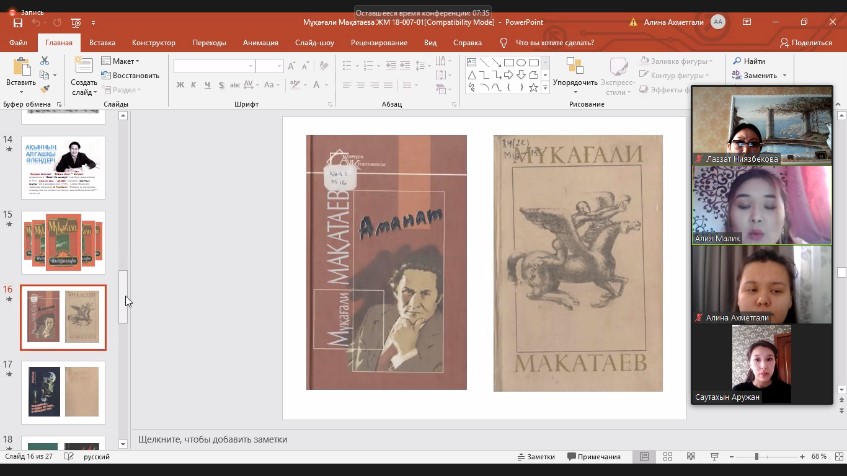Switch to slide sorter view icon
The height and width of the screenshot is (476, 847).
[667, 456]
